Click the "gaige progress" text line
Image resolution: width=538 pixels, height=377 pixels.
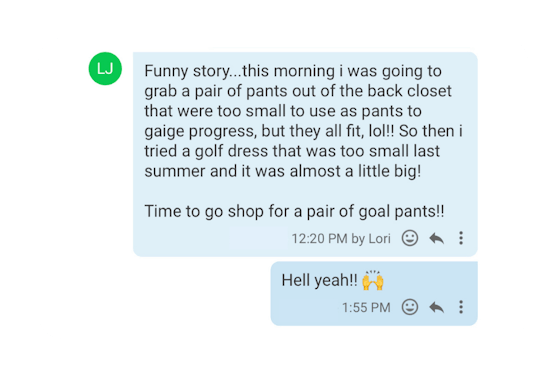[304, 131]
